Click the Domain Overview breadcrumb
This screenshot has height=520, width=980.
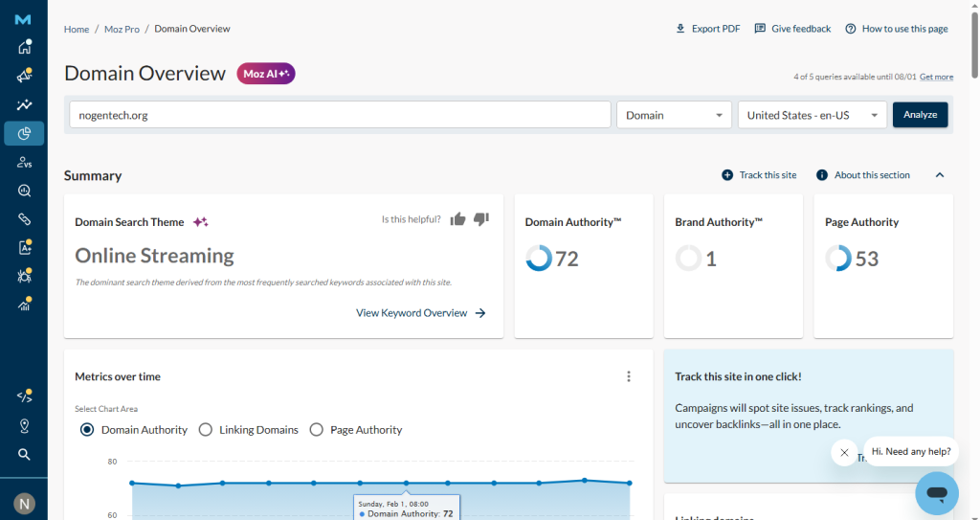191,29
